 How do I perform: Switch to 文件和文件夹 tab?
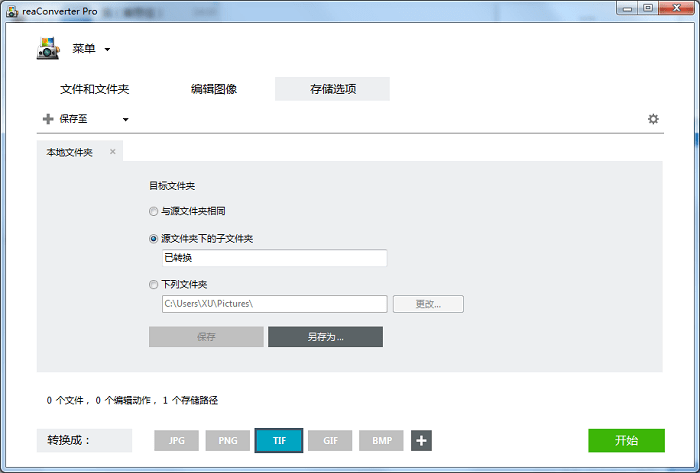click(94, 89)
